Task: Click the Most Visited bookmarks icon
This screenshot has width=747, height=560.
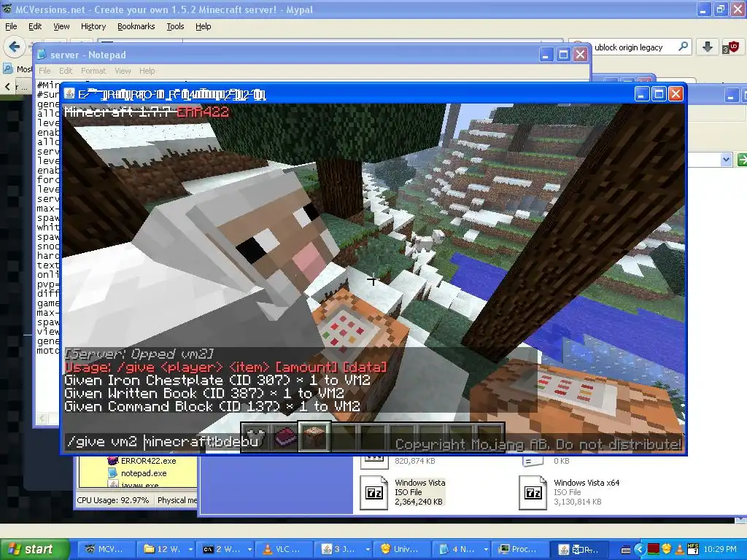Action: (7, 69)
